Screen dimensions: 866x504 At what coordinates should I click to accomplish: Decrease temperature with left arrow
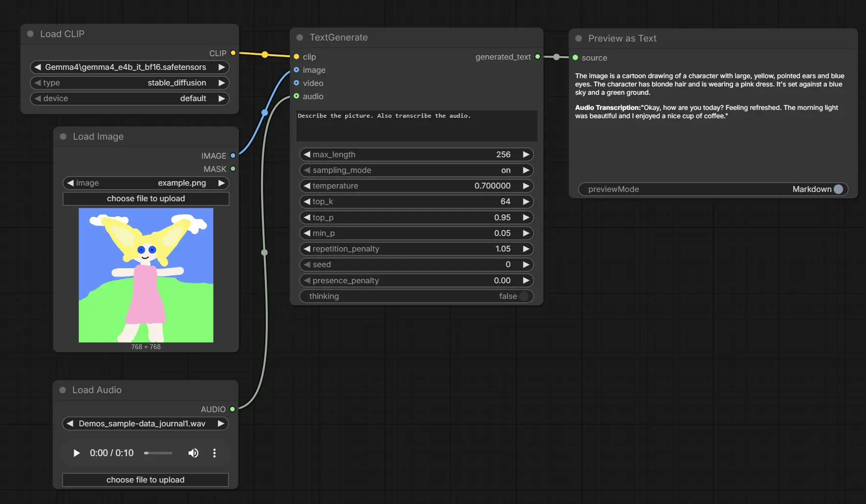click(307, 186)
